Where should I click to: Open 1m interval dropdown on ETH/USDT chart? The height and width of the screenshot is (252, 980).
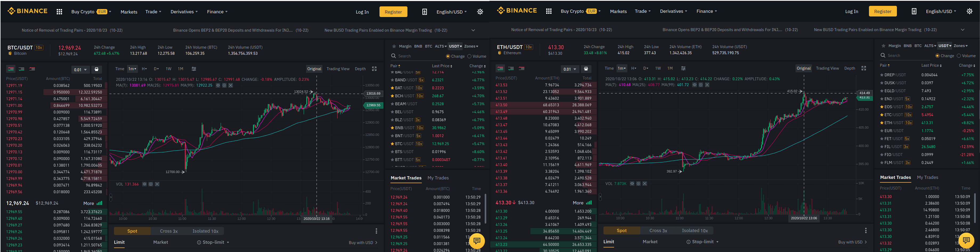(622, 69)
